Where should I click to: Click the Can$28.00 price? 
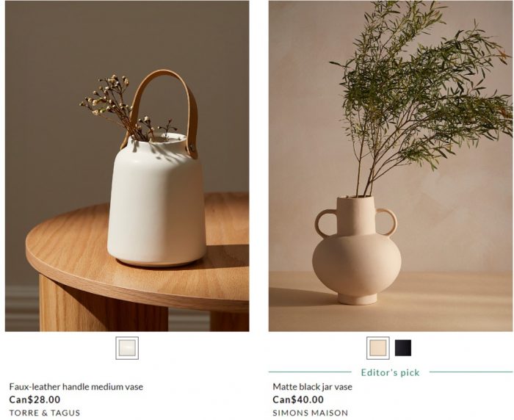click(x=35, y=399)
